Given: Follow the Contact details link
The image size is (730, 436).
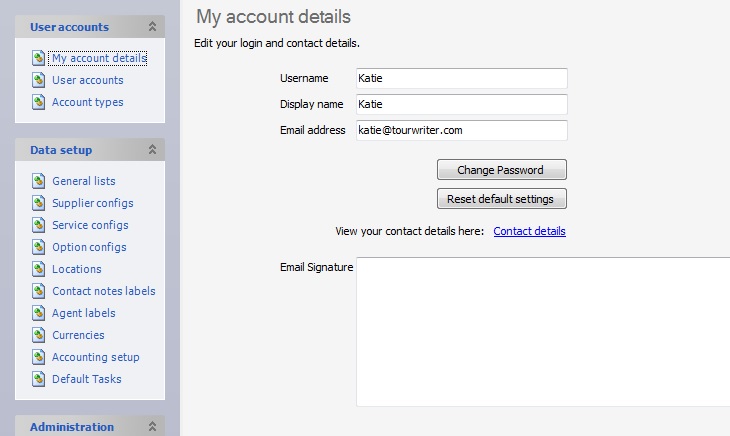Looking at the screenshot, I should coord(529,231).
